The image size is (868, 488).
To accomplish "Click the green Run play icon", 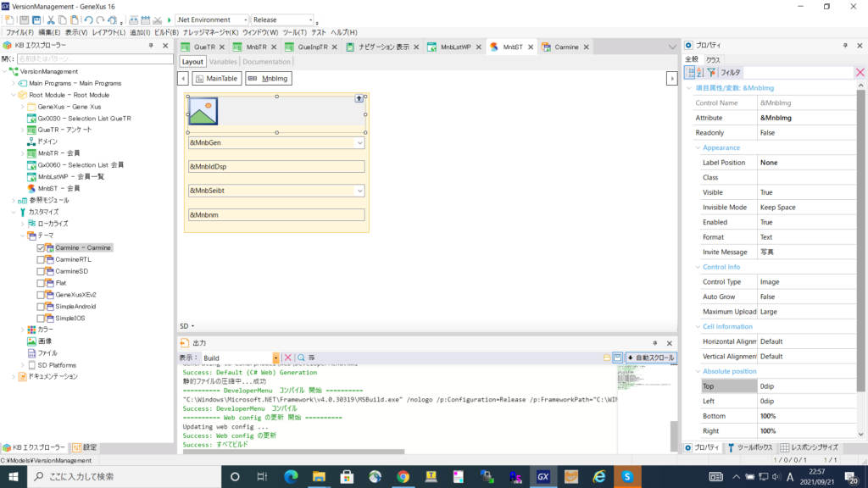I will pyautogui.click(x=170, y=20).
